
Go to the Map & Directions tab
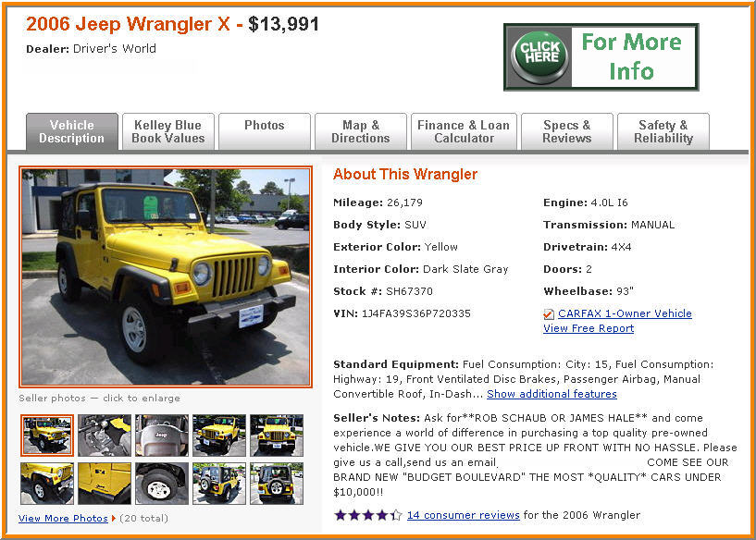361,131
